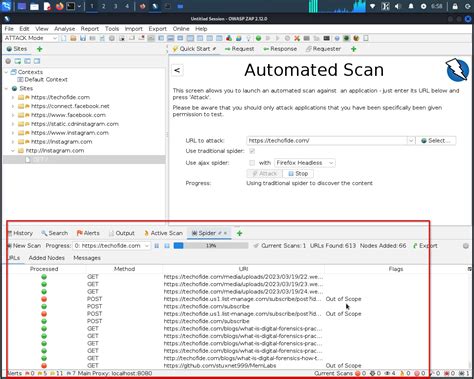Stop the spider scan with the square icon
The image size is (474, 379).
[167, 246]
